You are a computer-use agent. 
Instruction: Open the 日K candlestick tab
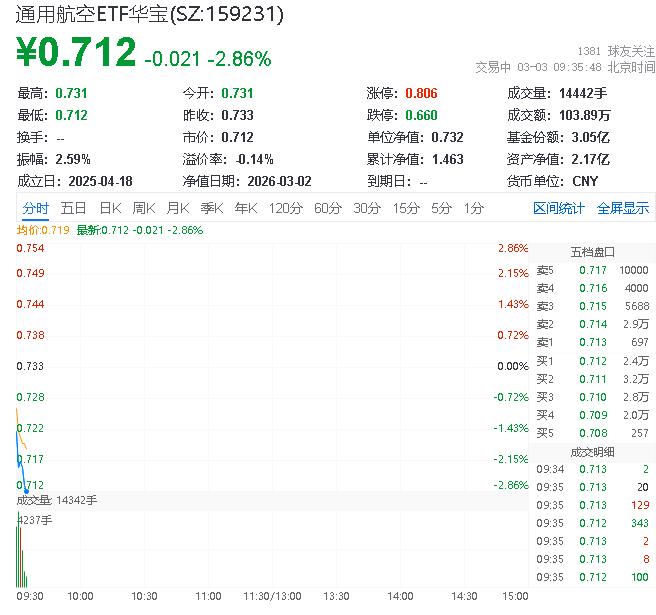[110, 208]
